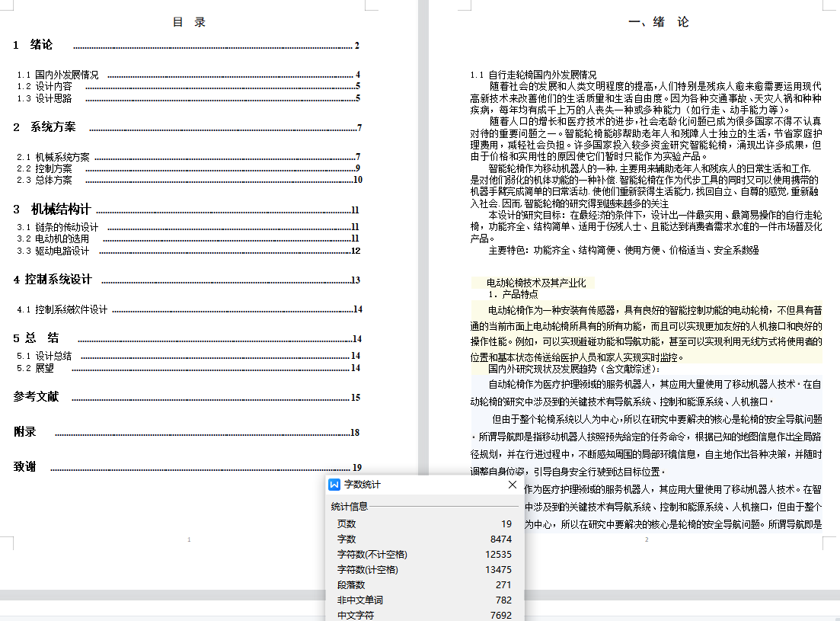Click the highlighted 电动轮椅技术及其产业化 line
The image size is (840, 621).
(x=535, y=283)
